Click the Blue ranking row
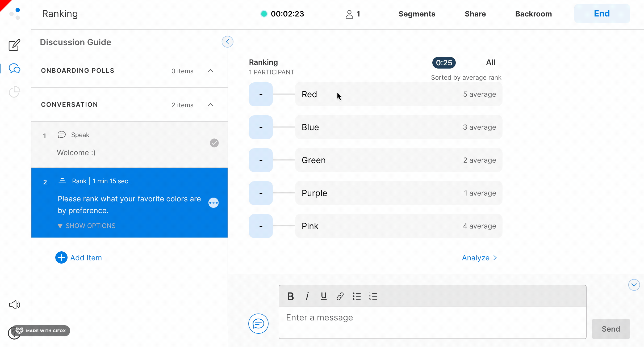Screen dimensions: 644x347 [x=399, y=127]
